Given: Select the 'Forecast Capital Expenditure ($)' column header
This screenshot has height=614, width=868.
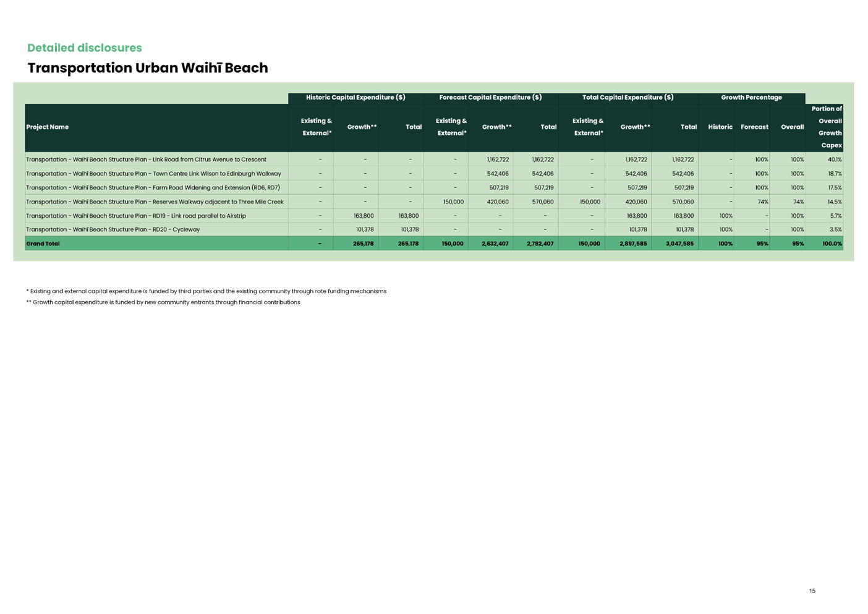Looking at the screenshot, I should (x=490, y=97).
